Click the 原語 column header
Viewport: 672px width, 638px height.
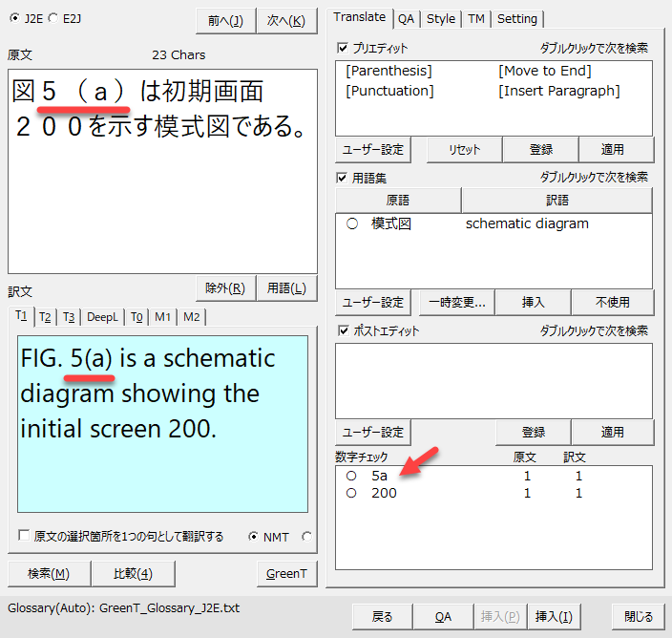coord(398,201)
